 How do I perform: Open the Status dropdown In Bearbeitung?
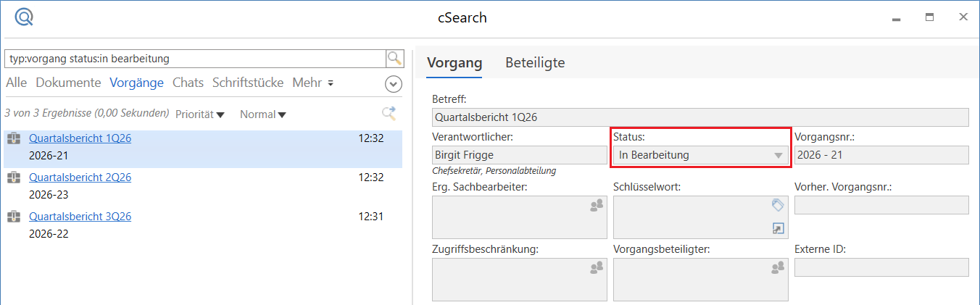click(x=700, y=155)
